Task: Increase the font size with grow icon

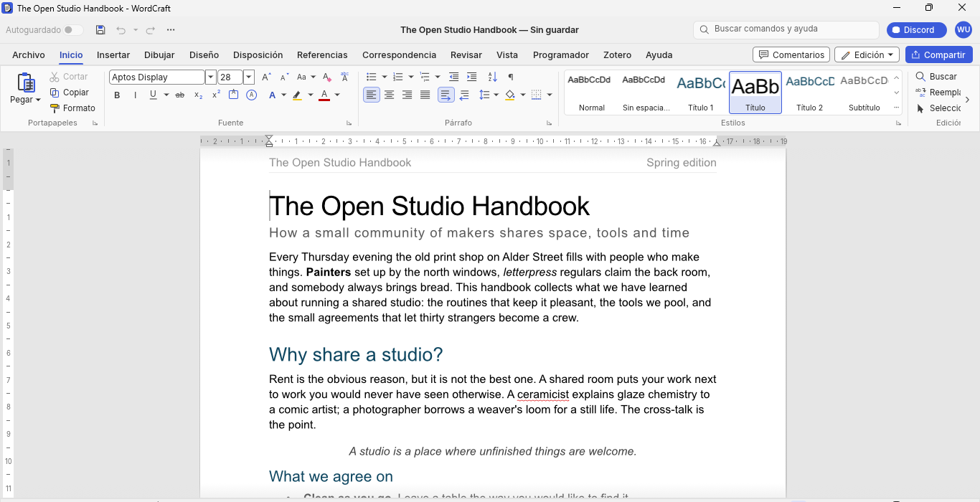Action: tap(266, 77)
